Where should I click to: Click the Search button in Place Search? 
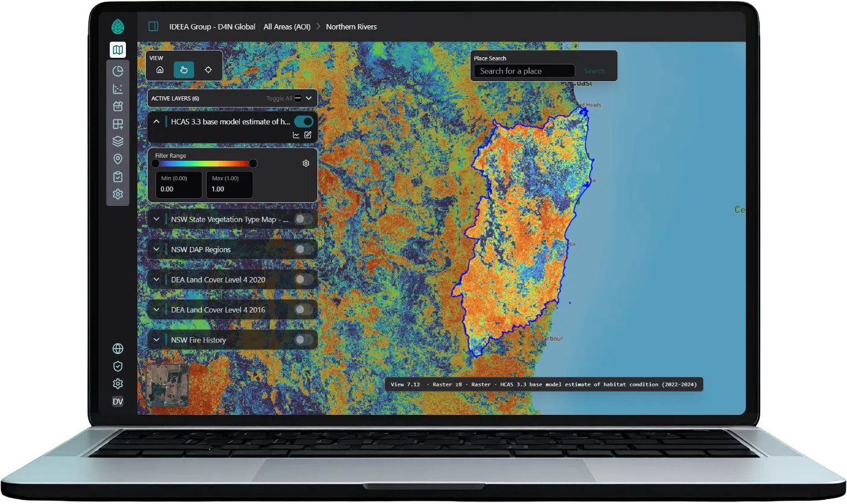coord(594,71)
